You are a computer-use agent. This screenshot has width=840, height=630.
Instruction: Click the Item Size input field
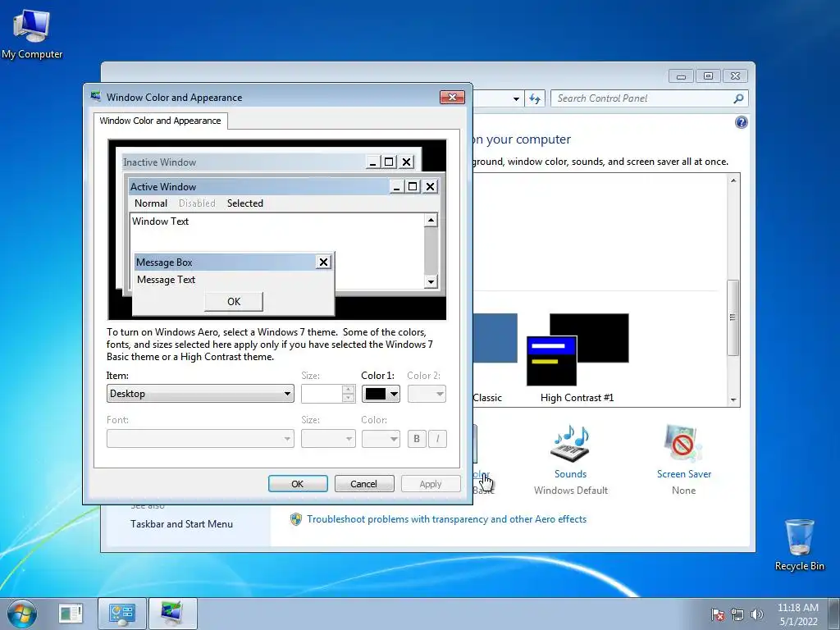coord(322,395)
